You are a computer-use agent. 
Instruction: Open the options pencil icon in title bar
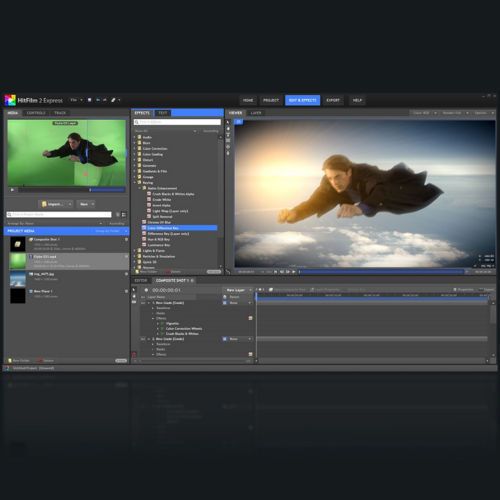coord(113,100)
